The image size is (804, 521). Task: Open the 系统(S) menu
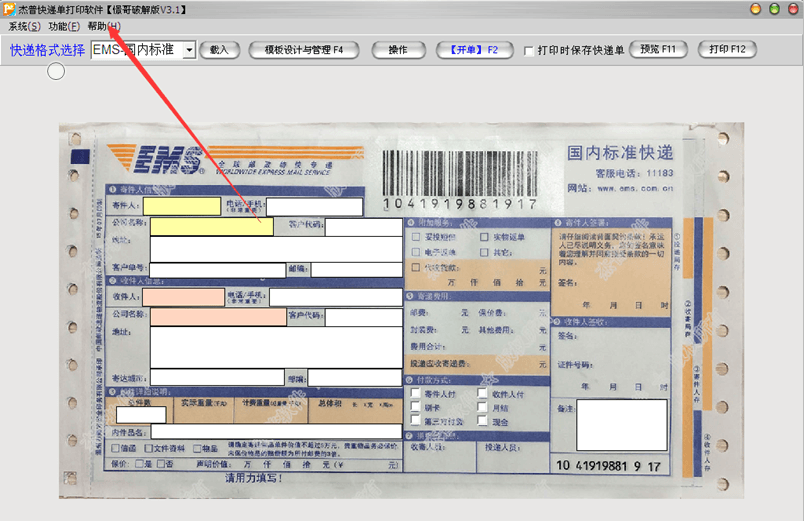click(x=24, y=26)
